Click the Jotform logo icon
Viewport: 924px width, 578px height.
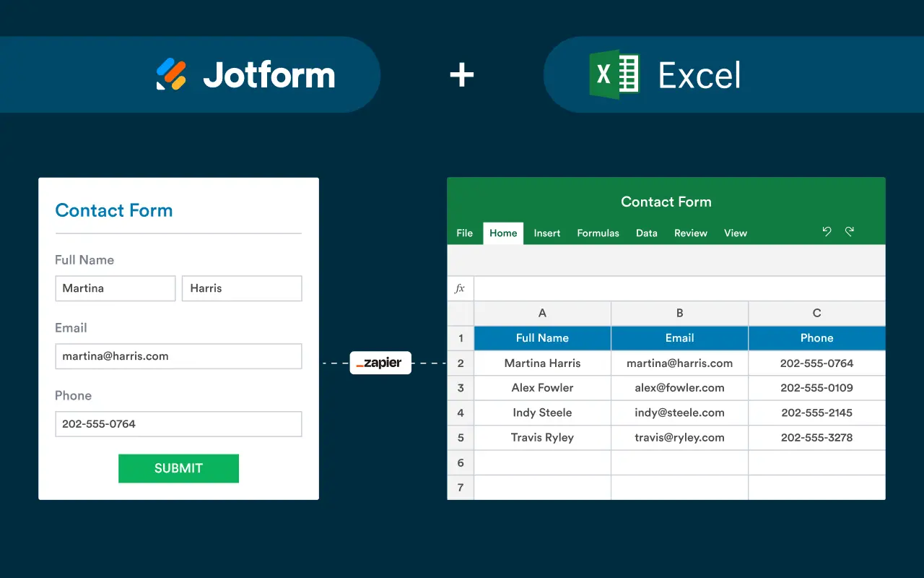coord(171,74)
